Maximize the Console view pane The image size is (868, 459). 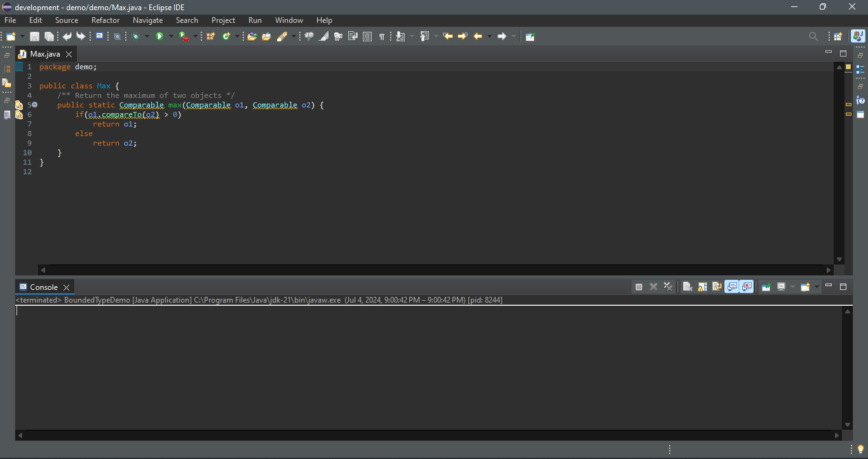843,287
